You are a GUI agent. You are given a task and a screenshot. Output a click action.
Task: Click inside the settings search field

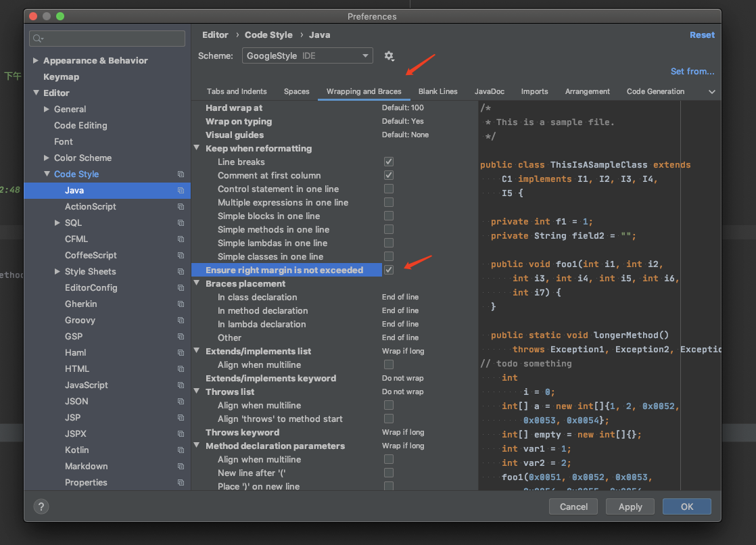click(x=107, y=39)
